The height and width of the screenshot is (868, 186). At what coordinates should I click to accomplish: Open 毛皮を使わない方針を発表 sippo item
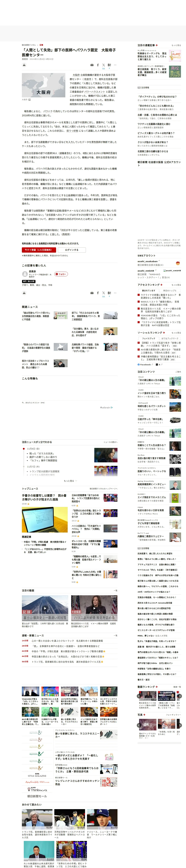151,511
